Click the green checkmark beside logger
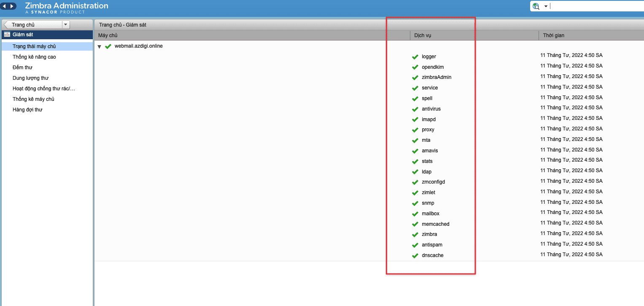644x306 pixels. 415,57
